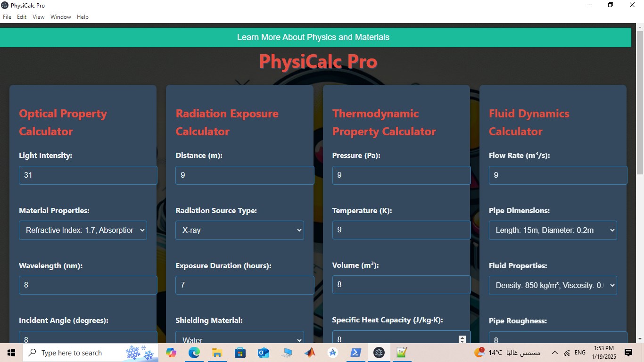Click the PhysiCalc Pro title bar app icon
644x362 pixels.
[x=5, y=5]
